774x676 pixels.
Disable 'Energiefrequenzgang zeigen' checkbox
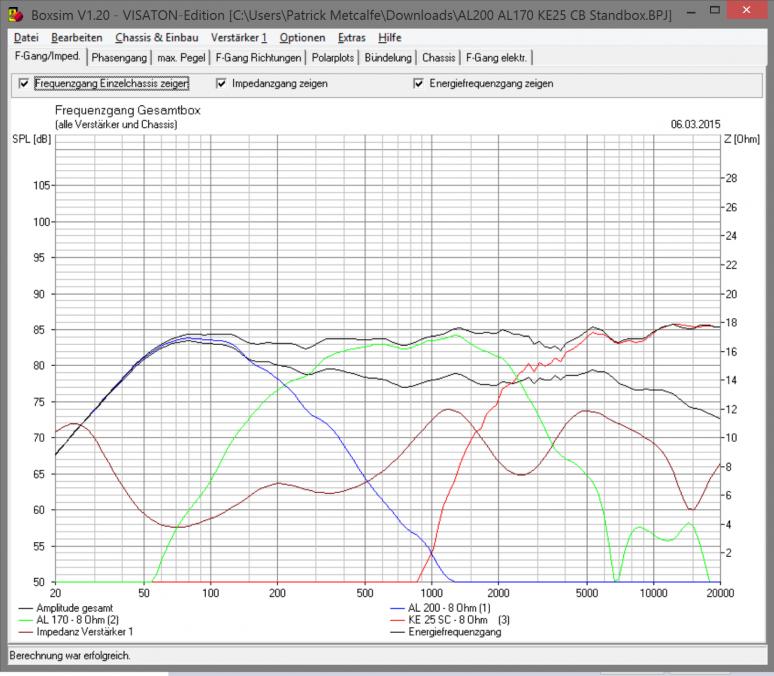pyautogui.click(x=419, y=84)
